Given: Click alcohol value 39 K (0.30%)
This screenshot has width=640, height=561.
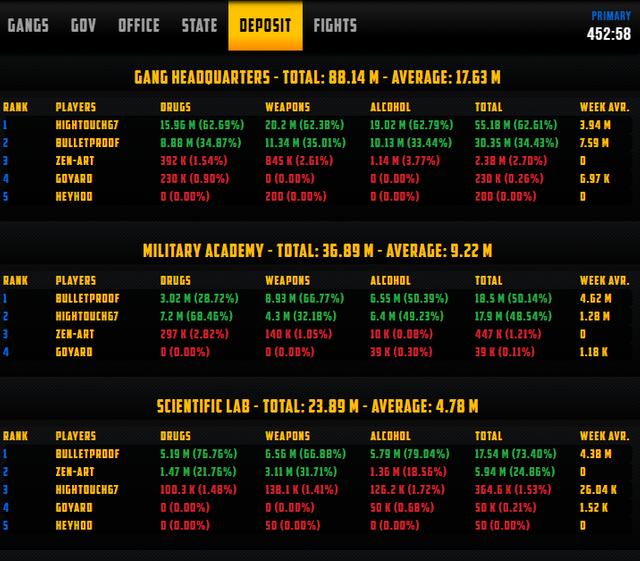Looking at the screenshot, I should point(401,352).
